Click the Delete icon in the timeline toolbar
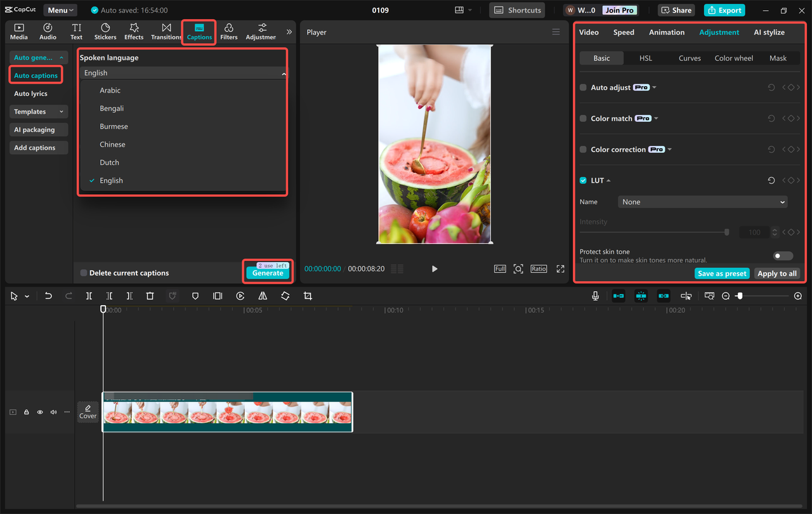This screenshot has height=514, width=812. click(149, 296)
